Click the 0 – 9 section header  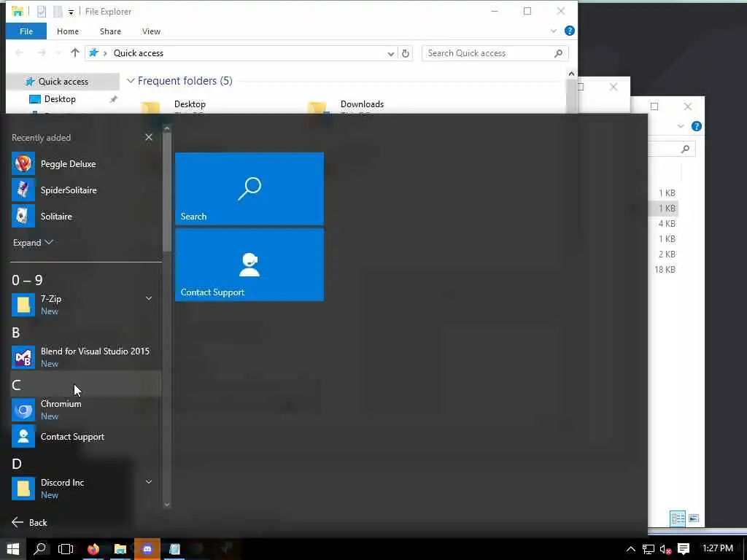pyautogui.click(x=27, y=280)
